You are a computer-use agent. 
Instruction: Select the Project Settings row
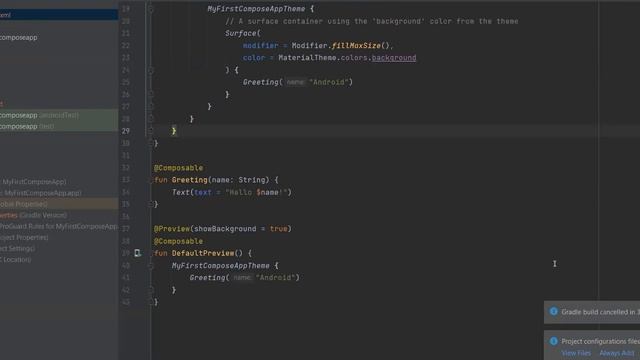point(59,248)
